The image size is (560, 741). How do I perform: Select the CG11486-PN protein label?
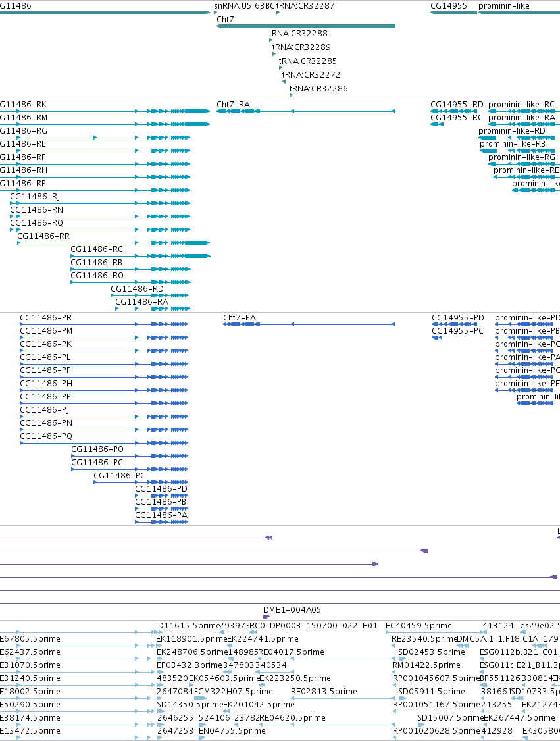point(46,423)
